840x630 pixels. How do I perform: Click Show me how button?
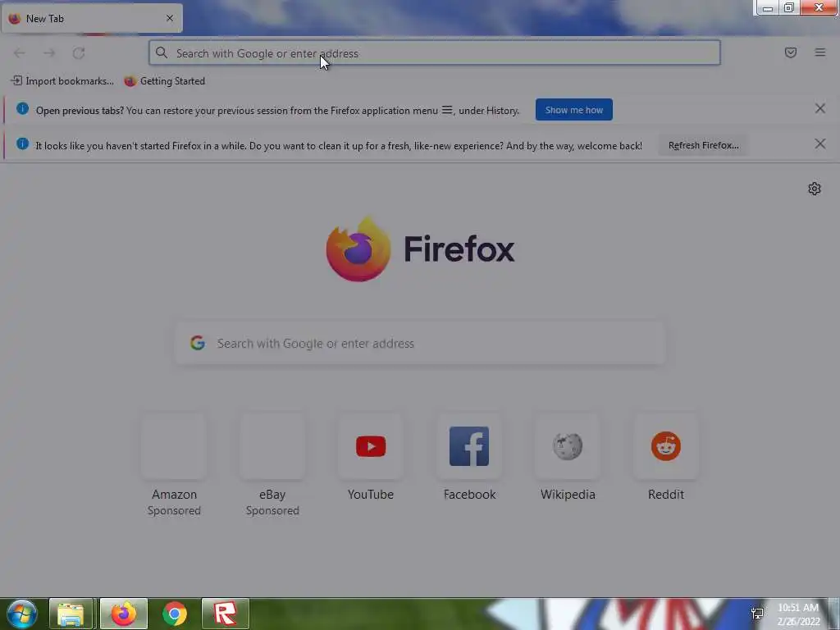[x=573, y=110]
